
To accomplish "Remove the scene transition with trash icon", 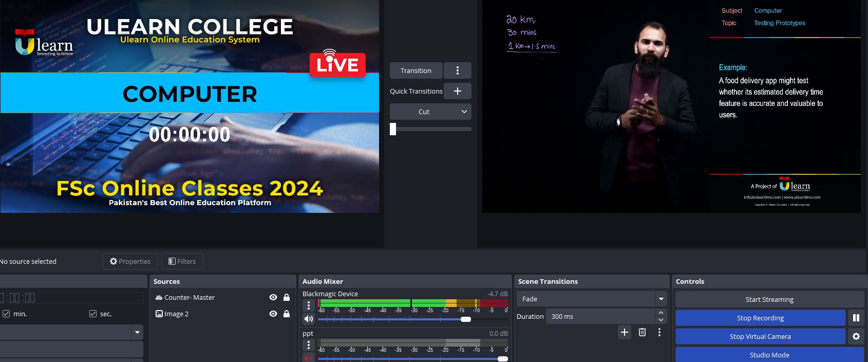I will click(642, 332).
